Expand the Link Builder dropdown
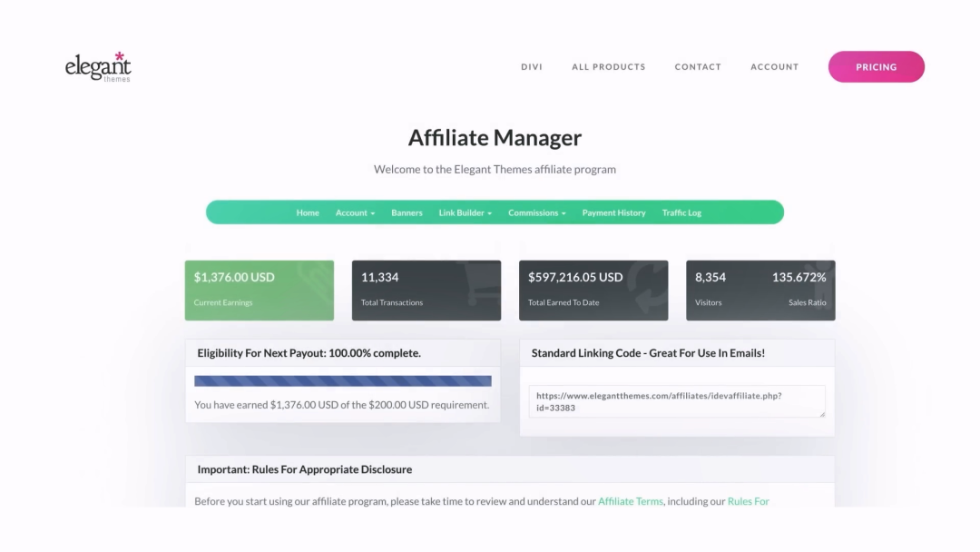 click(x=465, y=212)
